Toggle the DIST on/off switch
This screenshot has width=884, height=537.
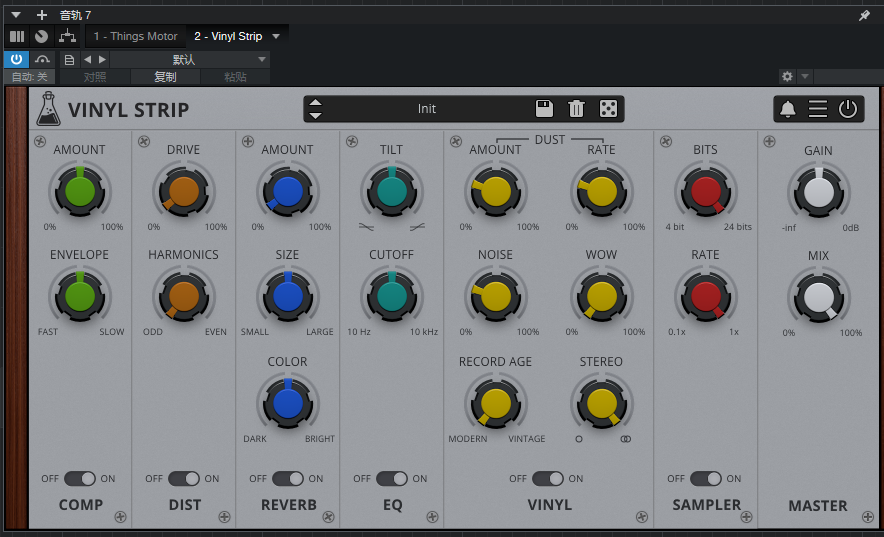[184, 478]
